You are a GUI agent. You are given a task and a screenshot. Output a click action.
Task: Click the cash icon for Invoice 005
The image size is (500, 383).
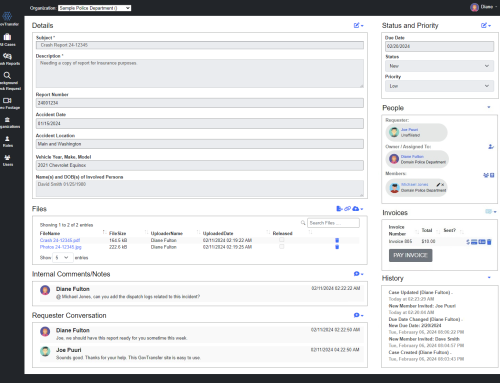(482, 242)
